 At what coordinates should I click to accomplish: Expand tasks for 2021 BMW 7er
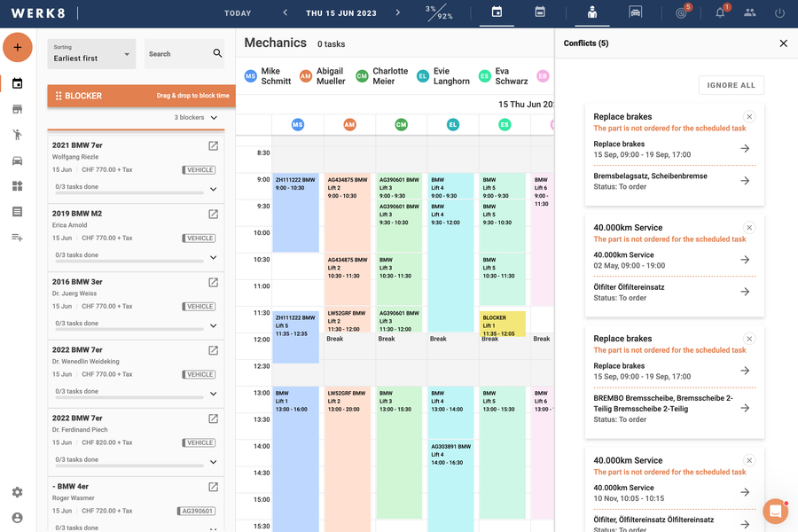click(x=213, y=186)
